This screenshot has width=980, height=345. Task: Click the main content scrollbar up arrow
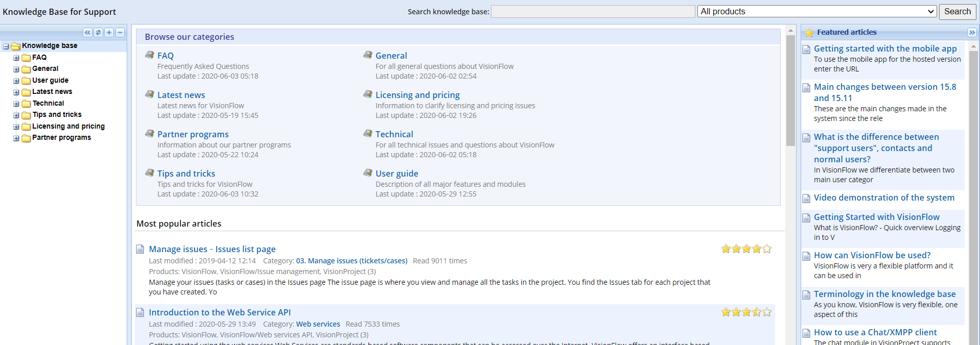tap(790, 30)
